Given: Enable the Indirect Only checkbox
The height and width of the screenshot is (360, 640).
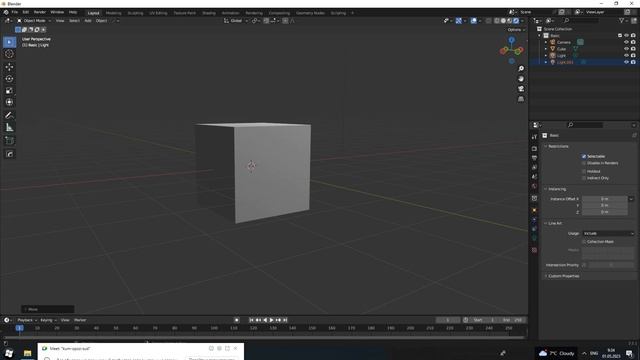Looking at the screenshot, I should (x=584, y=178).
